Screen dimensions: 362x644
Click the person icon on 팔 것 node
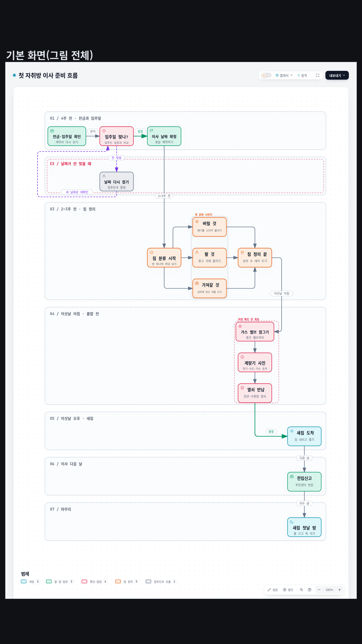click(x=197, y=252)
